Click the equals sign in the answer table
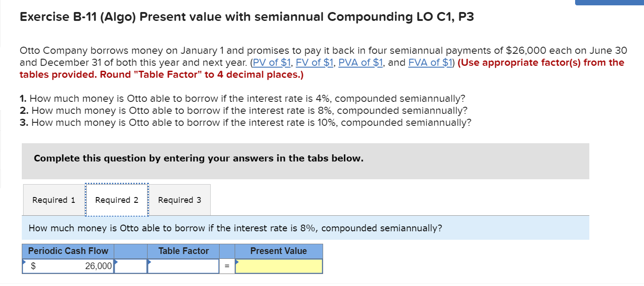Screen dimensions: 644x286 (227, 266)
